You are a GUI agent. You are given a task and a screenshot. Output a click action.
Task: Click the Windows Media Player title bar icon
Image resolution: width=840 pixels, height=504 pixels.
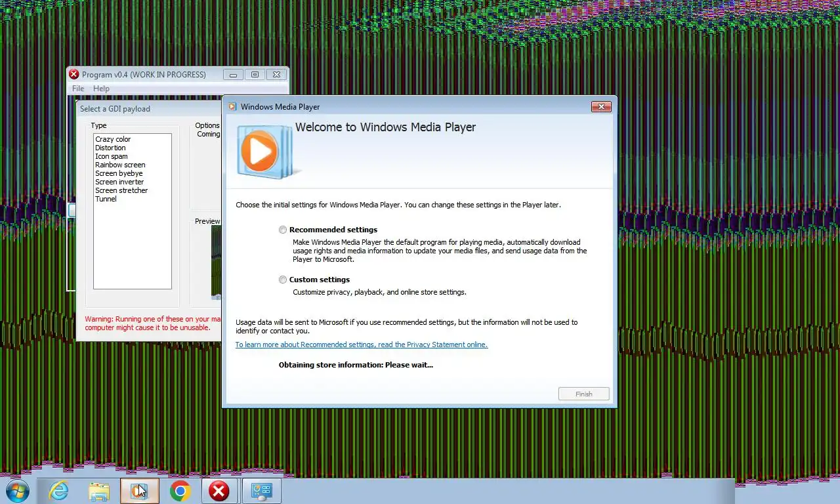232,106
